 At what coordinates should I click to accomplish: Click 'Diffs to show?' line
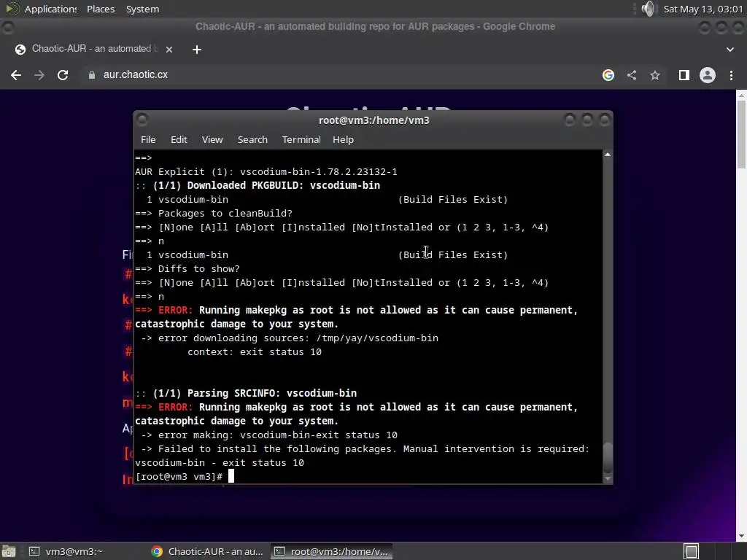point(198,269)
